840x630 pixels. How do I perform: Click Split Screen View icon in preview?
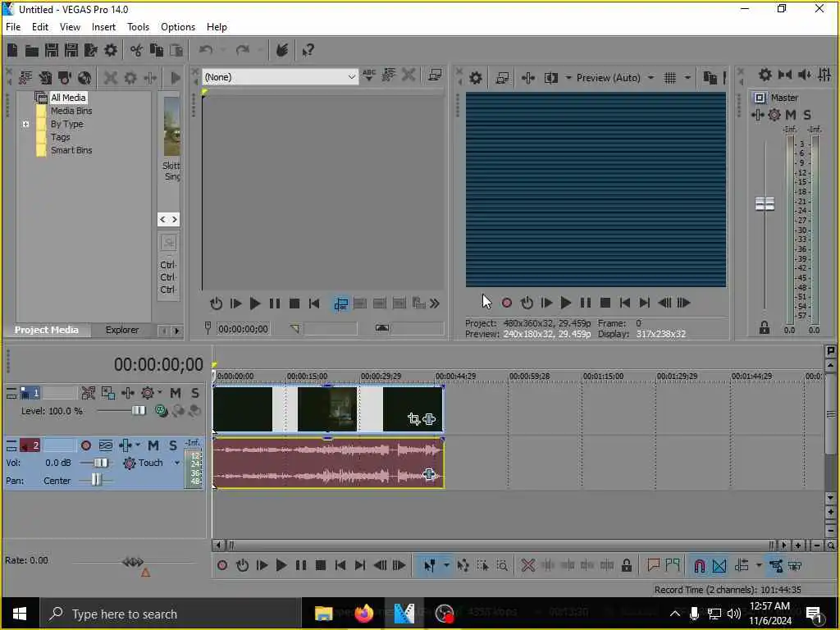click(550, 78)
